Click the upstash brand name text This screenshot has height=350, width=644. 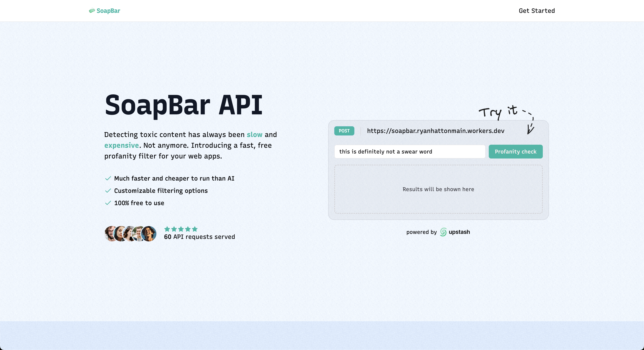pyautogui.click(x=459, y=232)
